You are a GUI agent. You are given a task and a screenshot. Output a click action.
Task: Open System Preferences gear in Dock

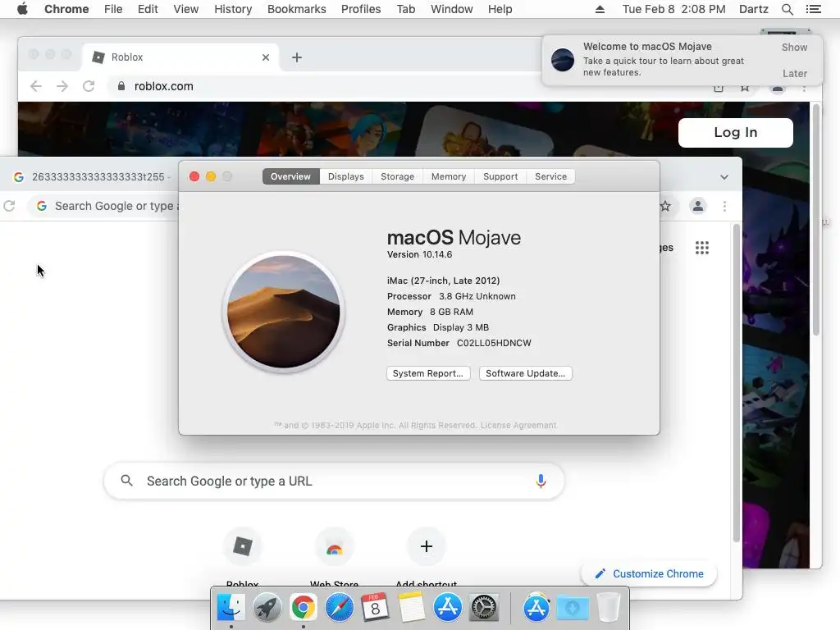[x=484, y=608]
